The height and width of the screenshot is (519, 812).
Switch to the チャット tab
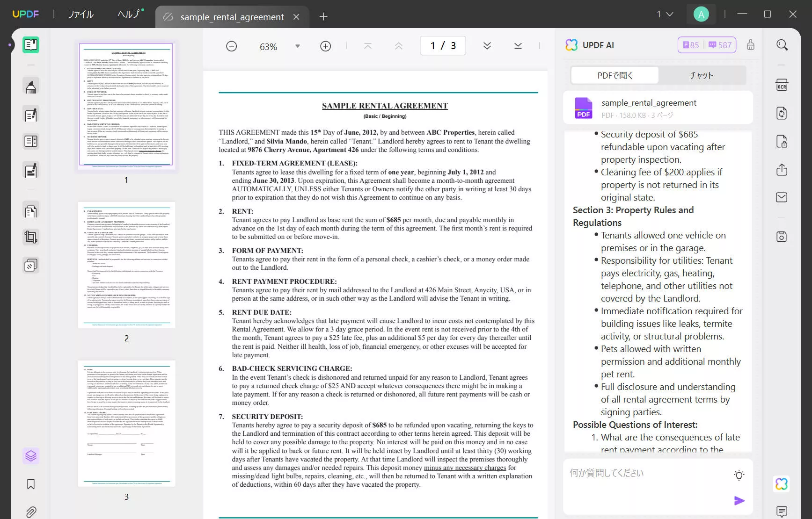click(702, 75)
